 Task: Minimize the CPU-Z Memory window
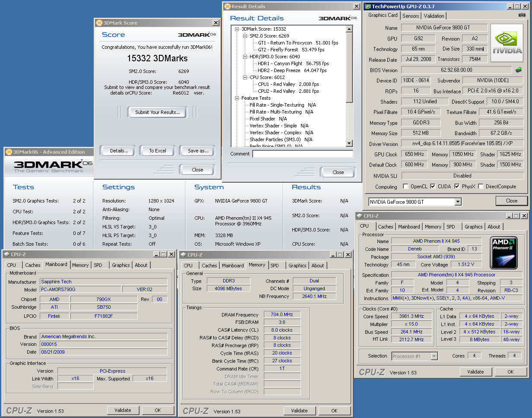tap(332, 255)
